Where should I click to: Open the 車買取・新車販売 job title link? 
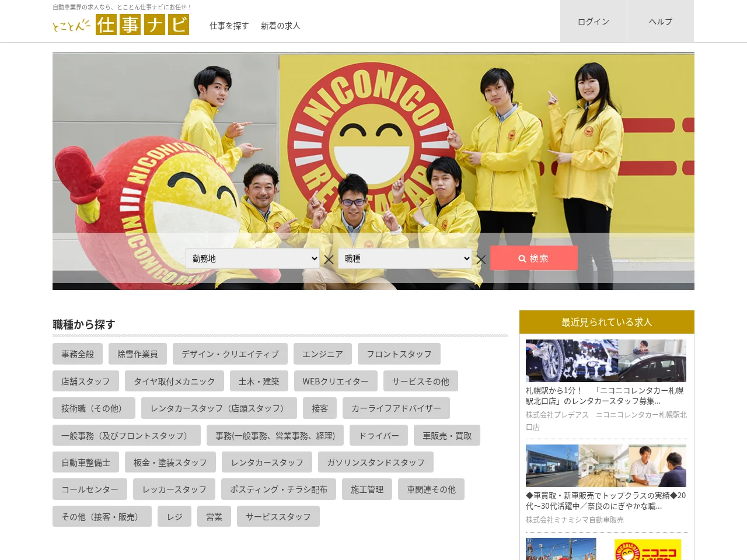pos(606,501)
